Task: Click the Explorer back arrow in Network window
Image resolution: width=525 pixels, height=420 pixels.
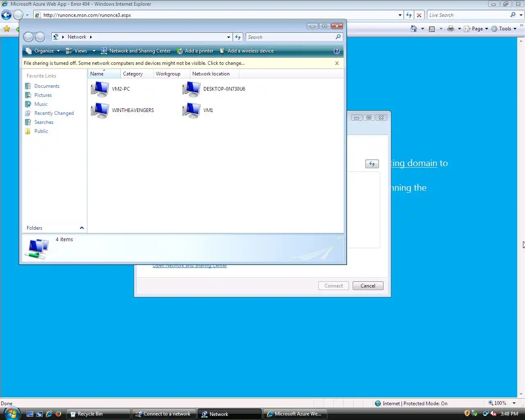Action: pos(28,37)
